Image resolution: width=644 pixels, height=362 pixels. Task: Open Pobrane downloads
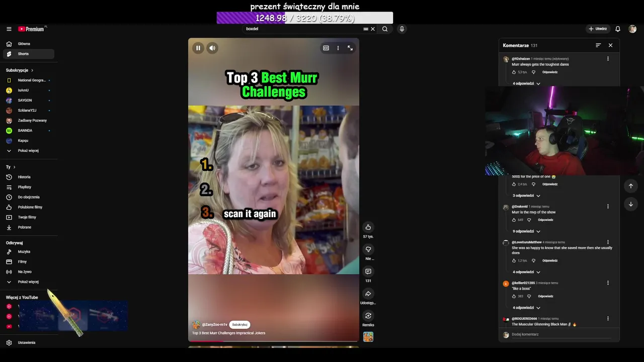(x=29, y=227)
